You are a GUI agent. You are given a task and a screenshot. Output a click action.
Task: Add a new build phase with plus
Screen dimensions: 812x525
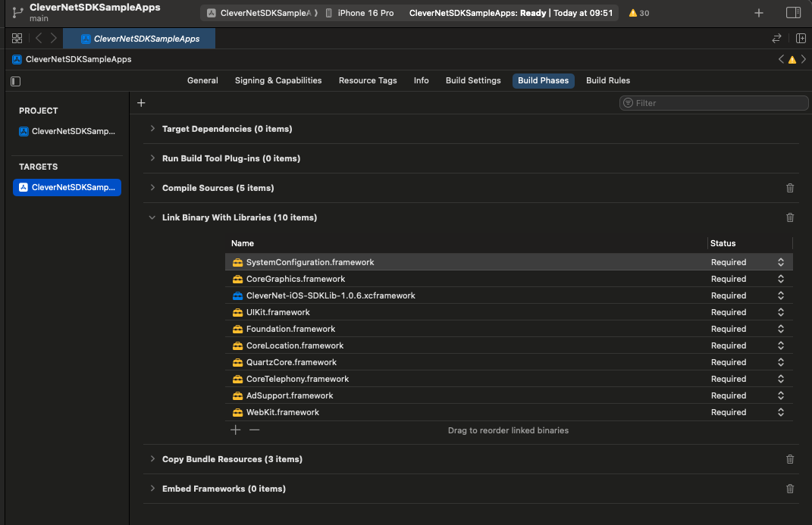(x=141, y=103)
